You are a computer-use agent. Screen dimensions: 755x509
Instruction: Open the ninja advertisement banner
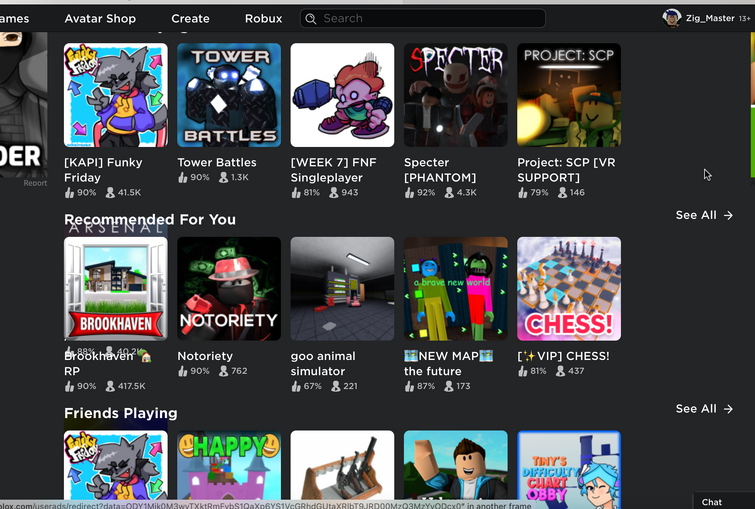24,104
